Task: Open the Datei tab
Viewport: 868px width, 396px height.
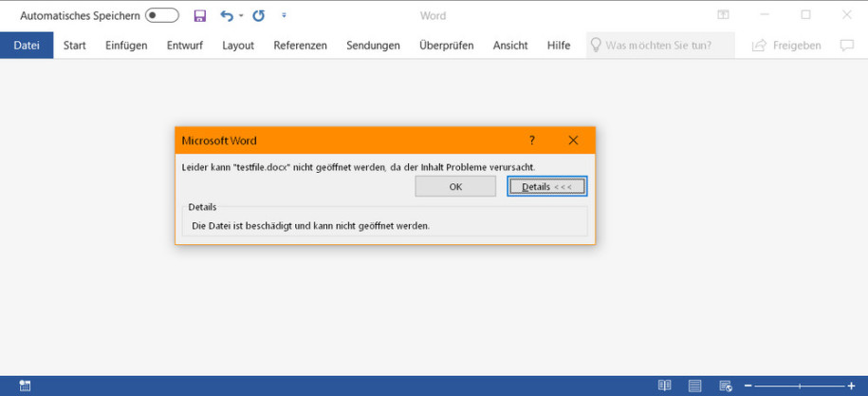Action: [x=27, y=46]
